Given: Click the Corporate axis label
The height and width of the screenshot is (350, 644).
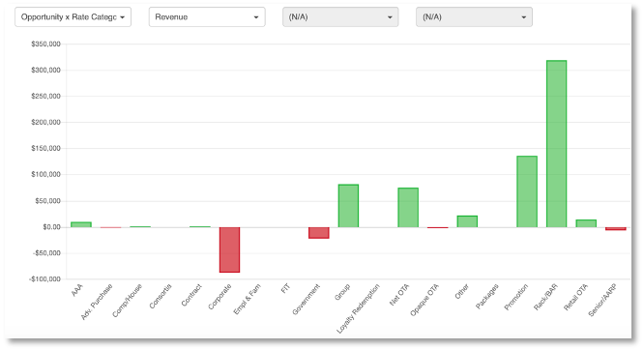Looking at the screenshot, I should click(x=220, y=297).
